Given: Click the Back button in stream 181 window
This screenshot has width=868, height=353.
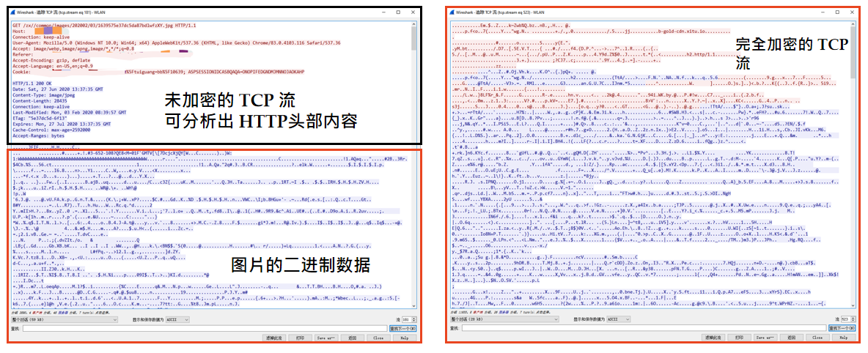Looking at the screenshot, I should point(352,338).
